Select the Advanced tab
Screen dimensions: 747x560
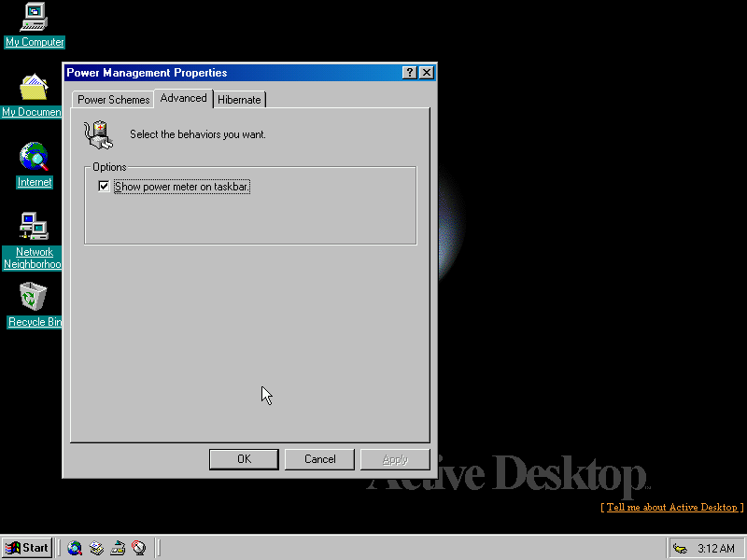[183, 98]
